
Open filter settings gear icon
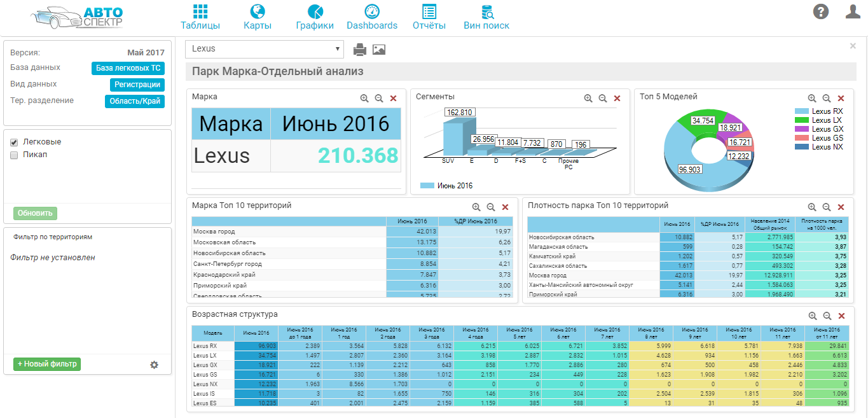pyautogui.click(x=154, y=365)
